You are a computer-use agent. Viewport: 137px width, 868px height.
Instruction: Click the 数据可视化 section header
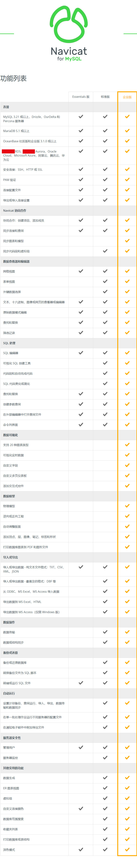coord(11,435)
